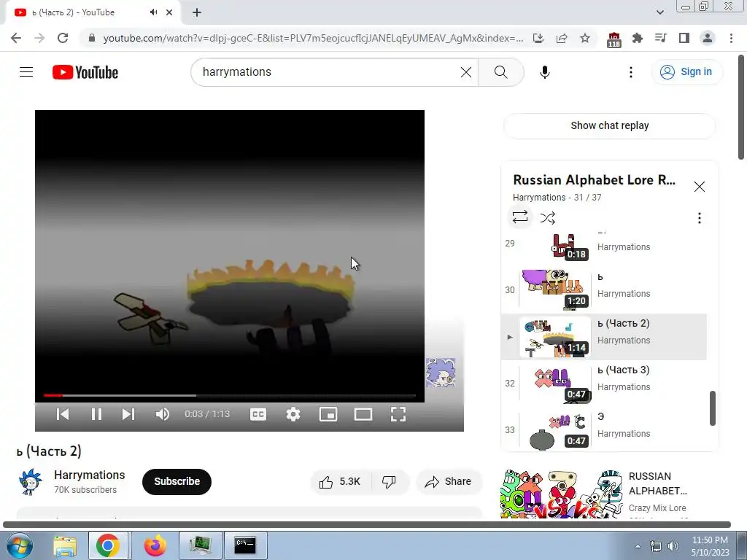Open the Chrome extensions puzzle menu
This screenshot has width=747, height=560.
(638, 38)
